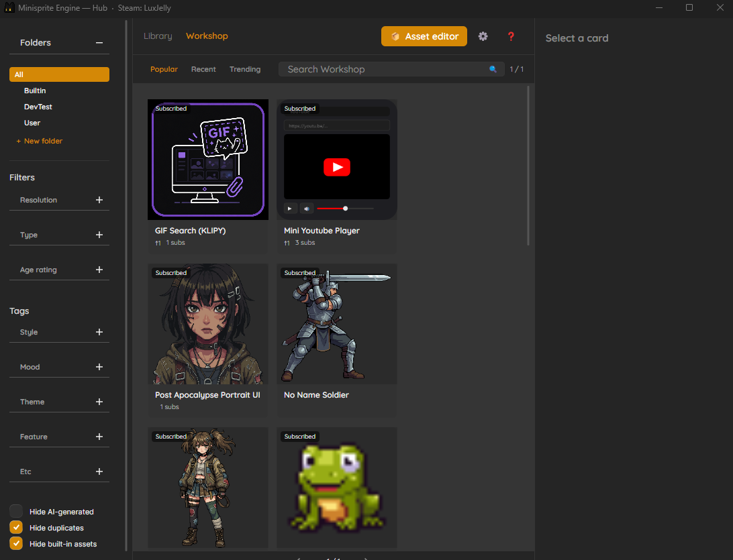Viewport: 733px width, 560px height.
Task: Expand the Etc tags
Action: pyautogui.click(x=99, y=471)
